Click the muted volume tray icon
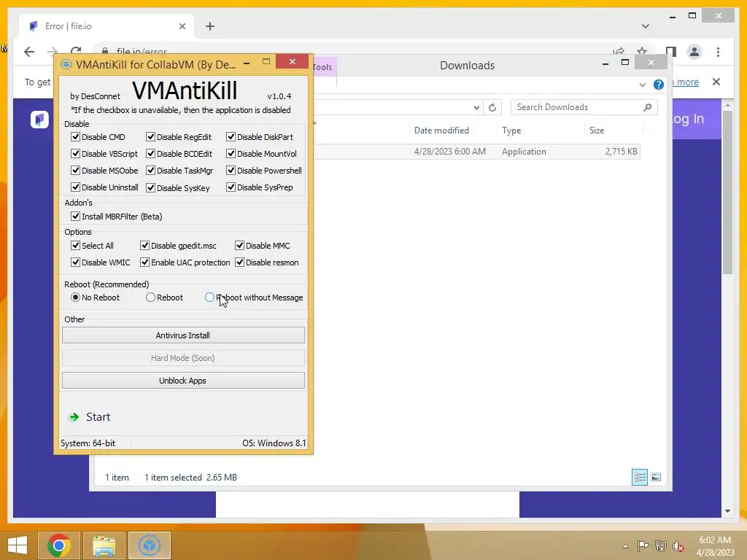The height and width of the screenshot is (560, 747). 678,546
